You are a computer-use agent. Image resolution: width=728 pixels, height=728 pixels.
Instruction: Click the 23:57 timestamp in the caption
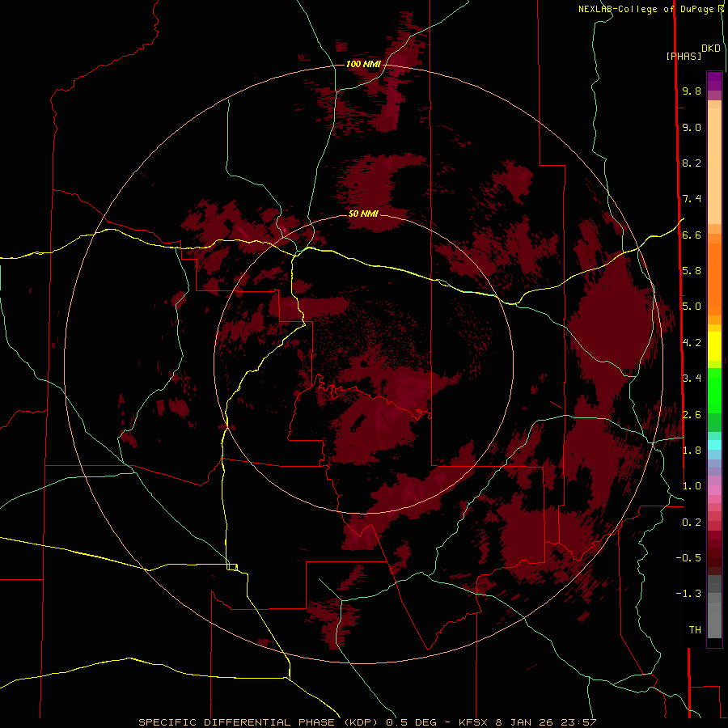(580, 722)
